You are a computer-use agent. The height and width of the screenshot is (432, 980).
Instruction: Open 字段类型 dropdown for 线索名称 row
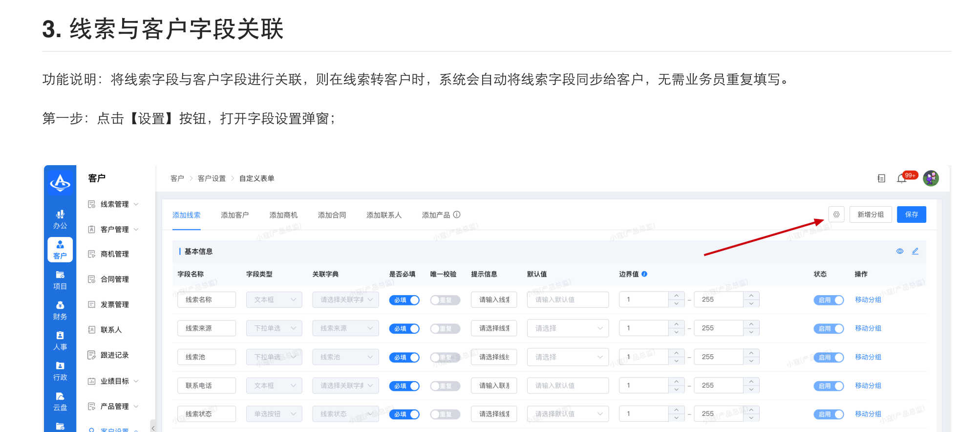[x=274, y=300]
